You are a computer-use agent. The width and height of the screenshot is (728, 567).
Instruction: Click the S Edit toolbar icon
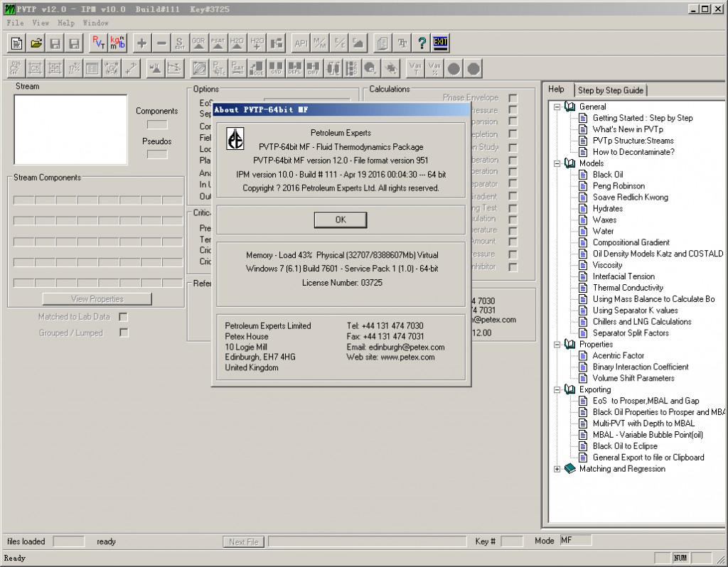coord(180,43)
